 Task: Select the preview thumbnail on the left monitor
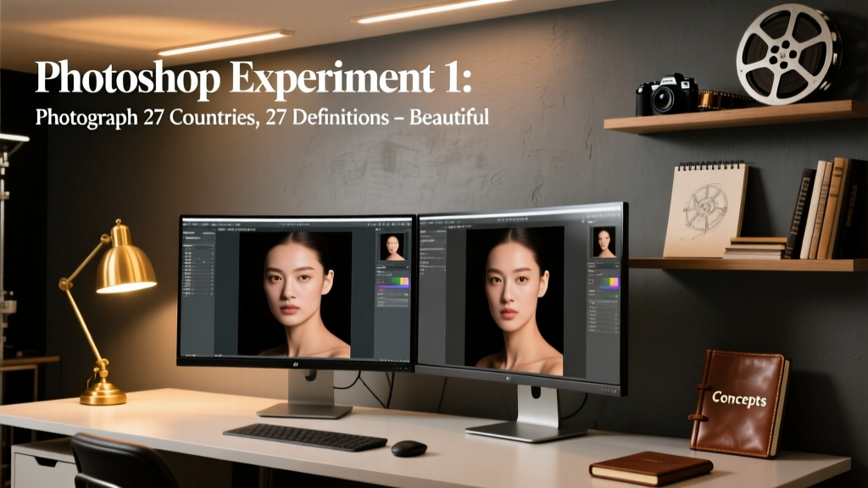(x=392, y=247)
